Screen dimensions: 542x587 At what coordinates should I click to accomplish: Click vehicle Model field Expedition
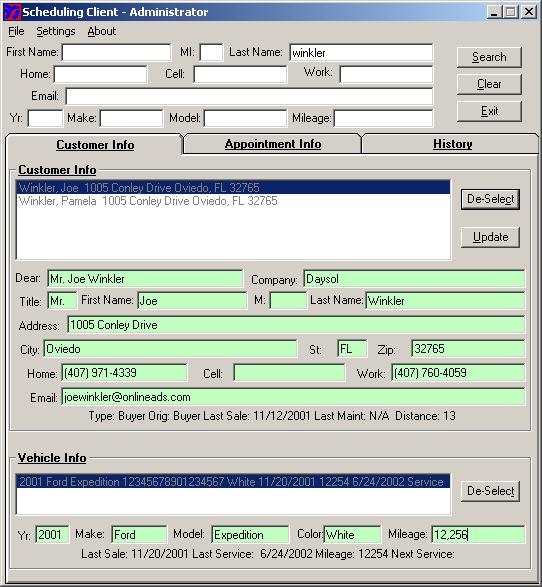(x=250, y=535)
